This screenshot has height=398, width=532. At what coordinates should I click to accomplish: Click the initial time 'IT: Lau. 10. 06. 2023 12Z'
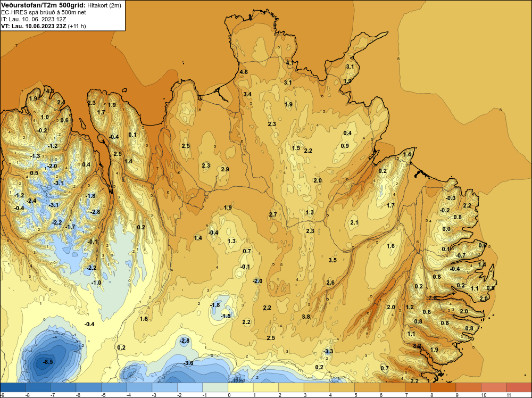(x=34, y=19)
